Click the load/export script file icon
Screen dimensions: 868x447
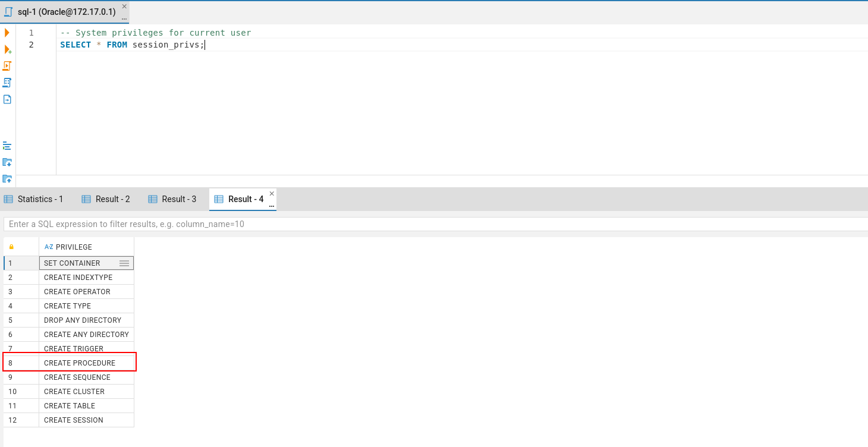(x=7, y=99)
